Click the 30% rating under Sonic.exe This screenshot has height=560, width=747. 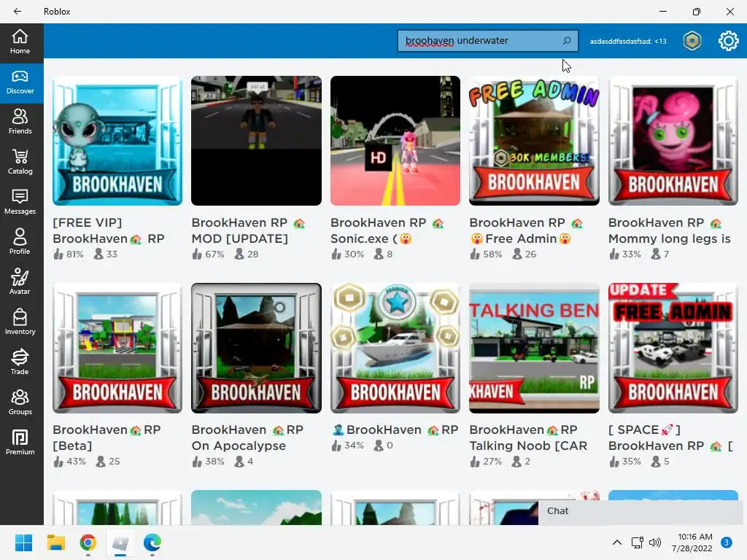348,254
